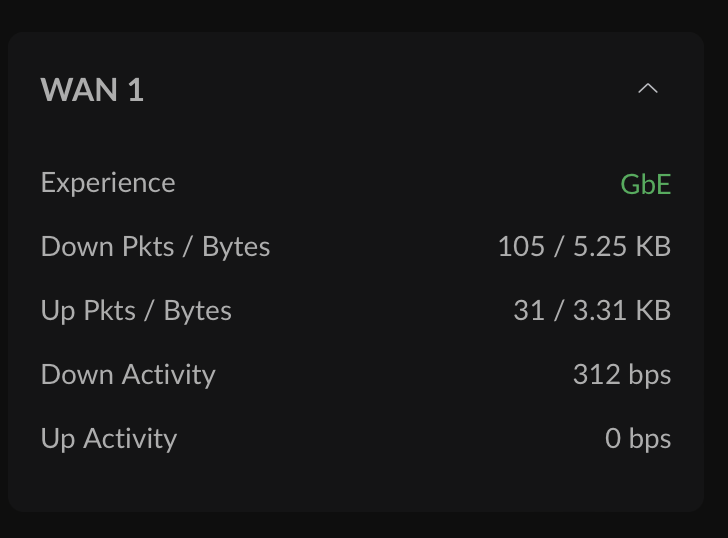Click the Experience label
This screenshot has height=538, width=728.
pos(108,183)
